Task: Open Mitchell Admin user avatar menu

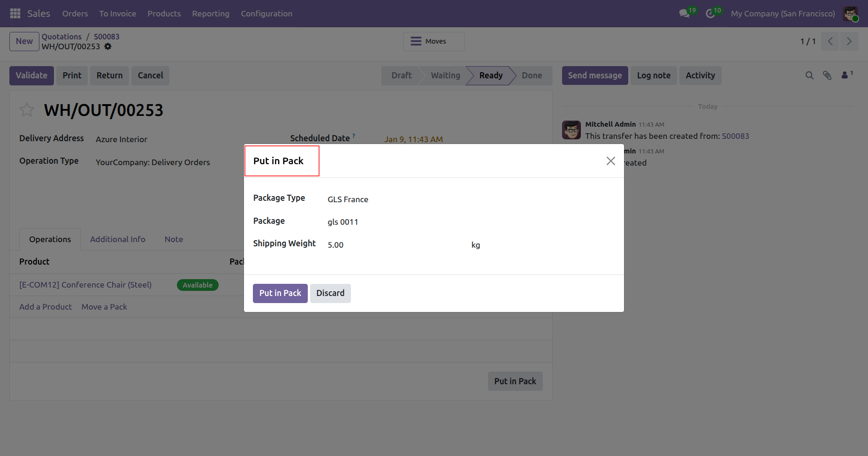Action: click(850, 14)
